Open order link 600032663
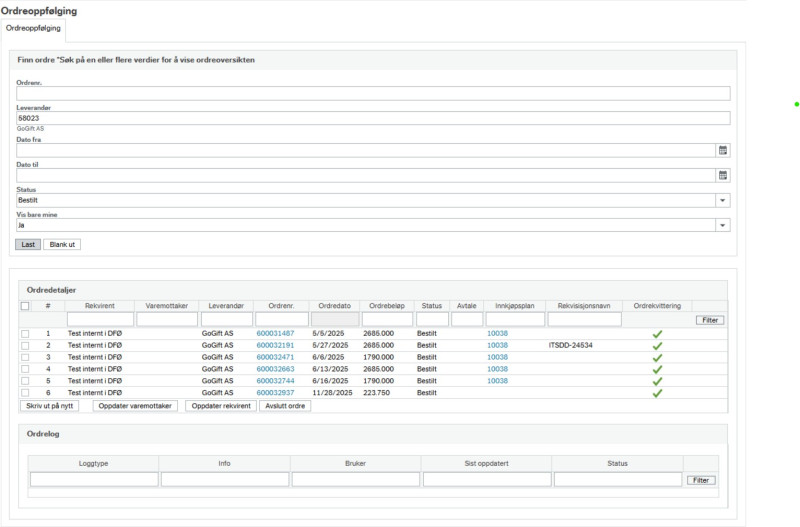800x527 pixels. click(276, 369)
